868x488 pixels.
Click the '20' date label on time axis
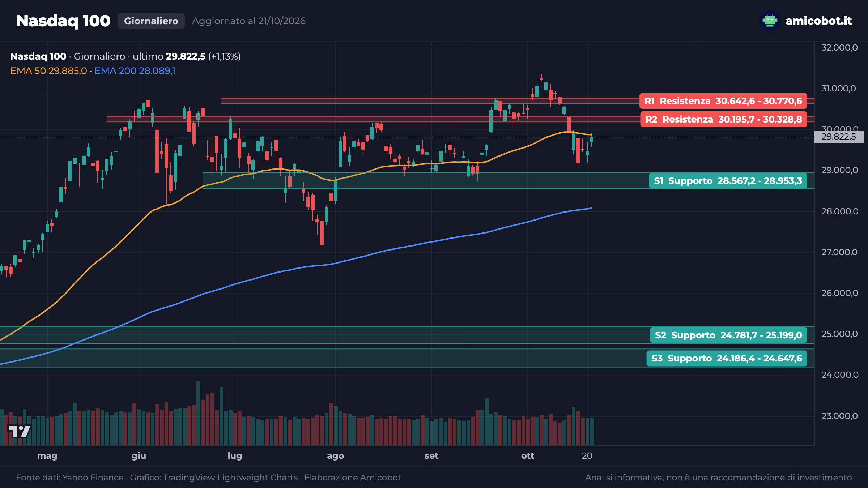pyautogui.click(x=587, y=456)
